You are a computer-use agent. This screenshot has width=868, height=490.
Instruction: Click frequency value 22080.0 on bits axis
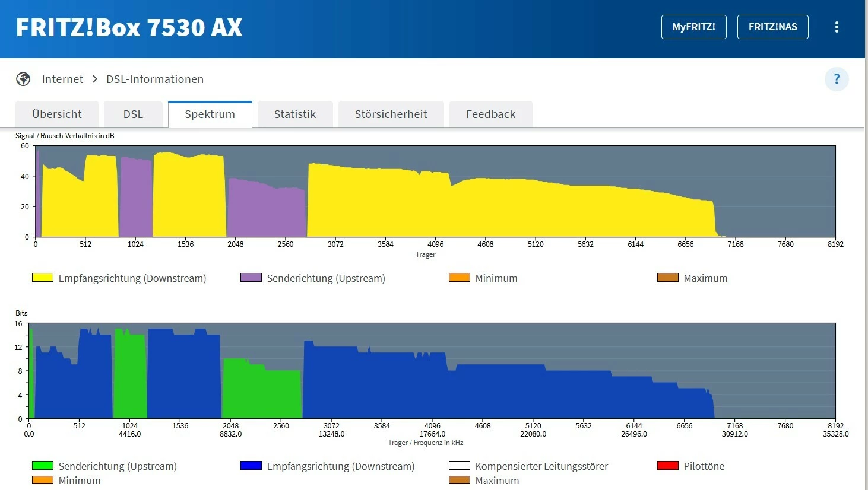pyautogui.click(x=533, y=434)
